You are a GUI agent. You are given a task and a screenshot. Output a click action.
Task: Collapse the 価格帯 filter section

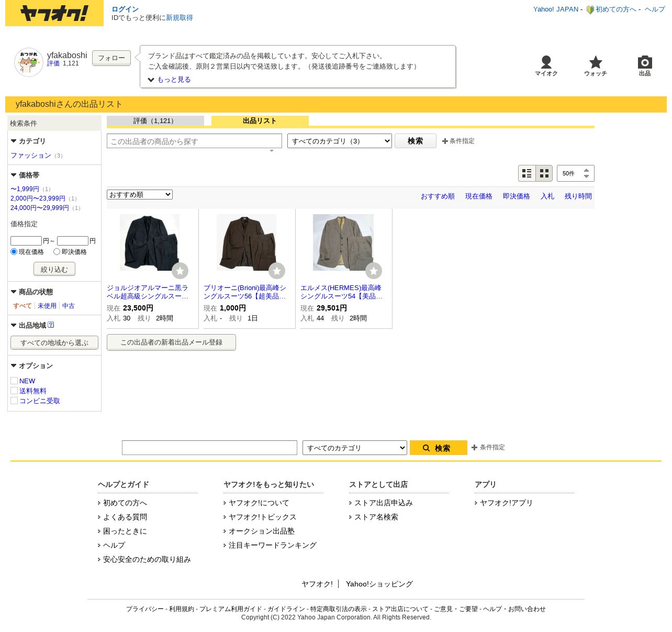pos(25,175)
